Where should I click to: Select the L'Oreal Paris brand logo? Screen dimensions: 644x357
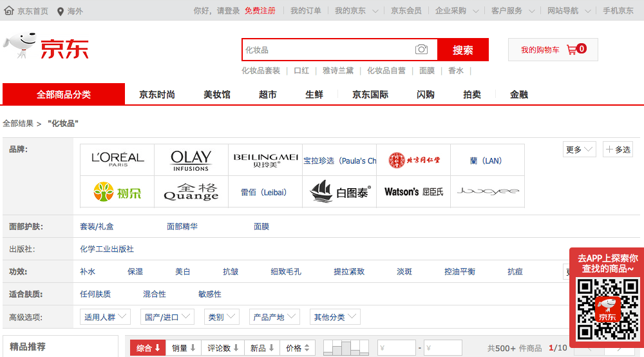(117, 160)
